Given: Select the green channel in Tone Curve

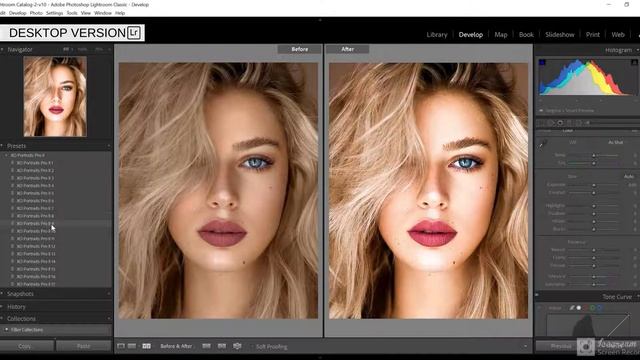Looking at the screenshot, I should pyautogui.click(x=592, y=308).
